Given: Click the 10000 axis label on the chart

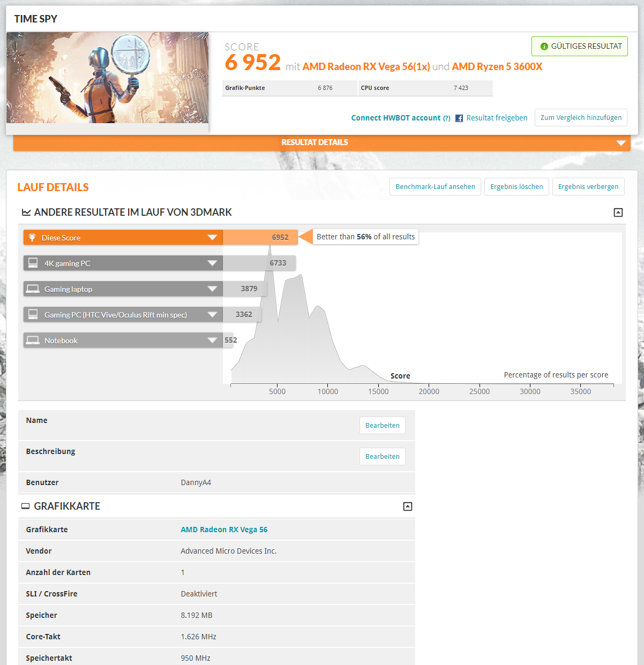Looking at the screenshot, I should [x=328, y=391].
